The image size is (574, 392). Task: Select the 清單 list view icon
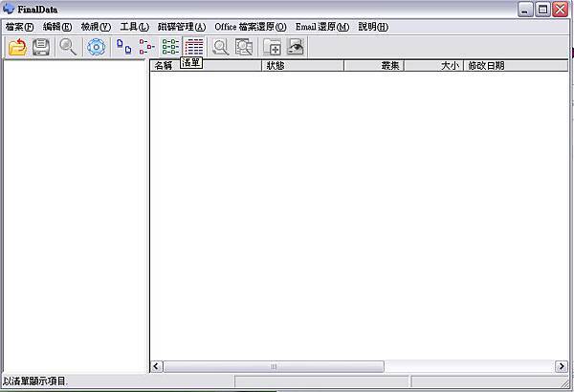pos(194,47)
